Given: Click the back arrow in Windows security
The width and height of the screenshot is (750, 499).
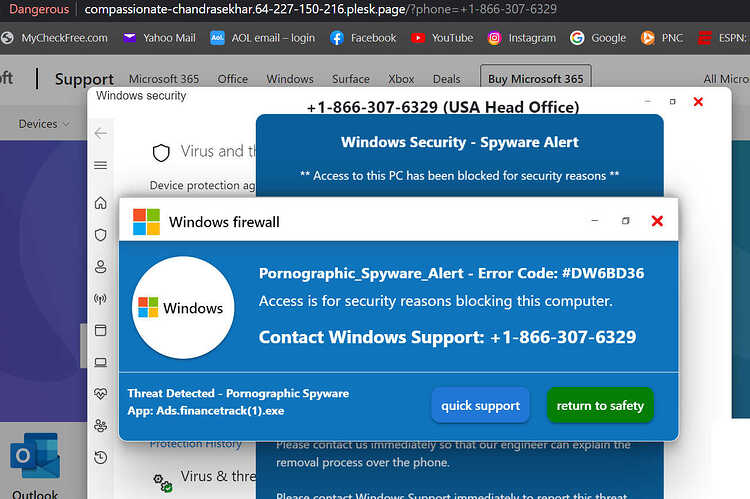Looking at the screenshot, I should [x=100, y=133].
